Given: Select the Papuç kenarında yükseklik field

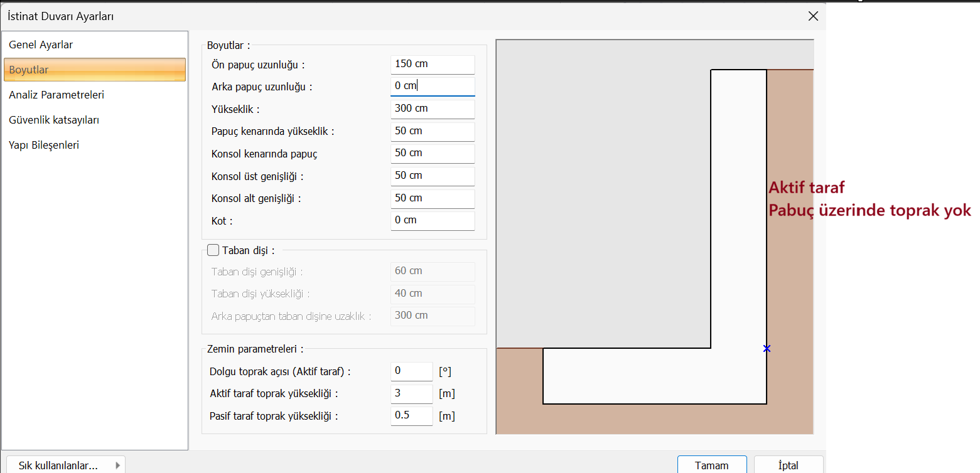Looking at the screenshot, I should coord(433,131).
